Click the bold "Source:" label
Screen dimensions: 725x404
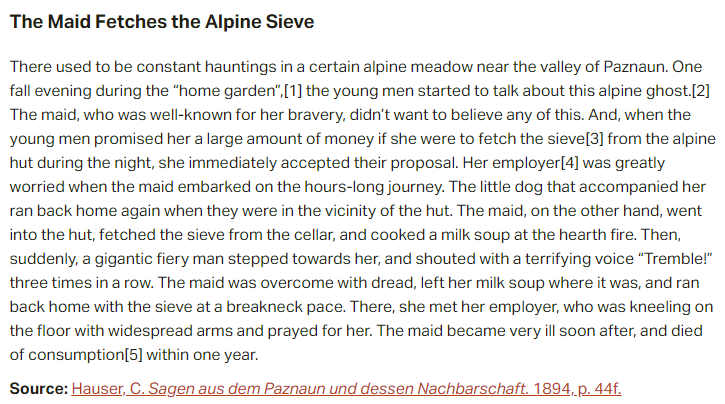38,388
